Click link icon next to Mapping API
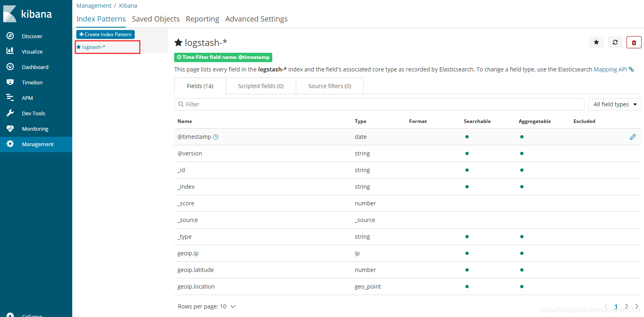Viewport: 644px width, 317px height. pyautogui.click(x=631, y=69)
